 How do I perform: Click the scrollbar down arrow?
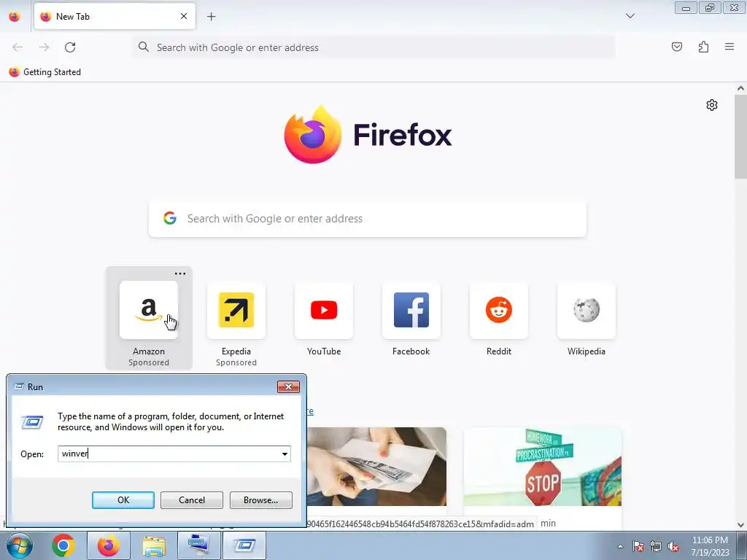[740, 525]
